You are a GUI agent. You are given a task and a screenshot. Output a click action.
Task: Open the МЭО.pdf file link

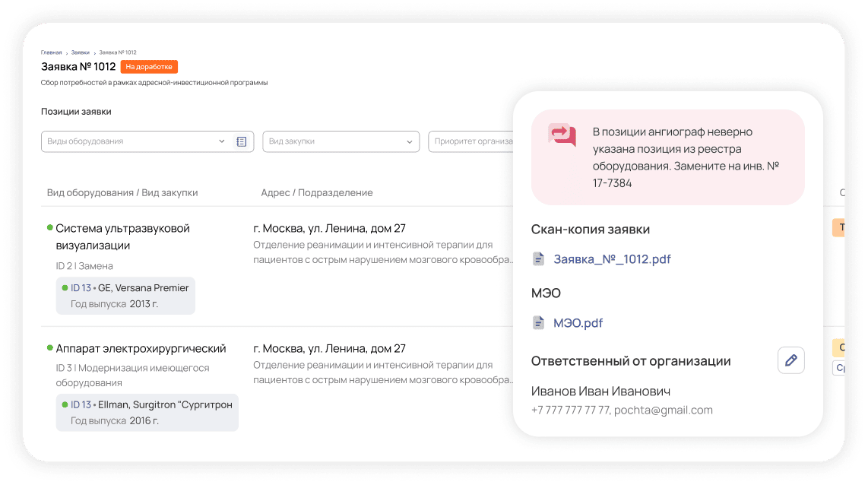click(578, 323)
